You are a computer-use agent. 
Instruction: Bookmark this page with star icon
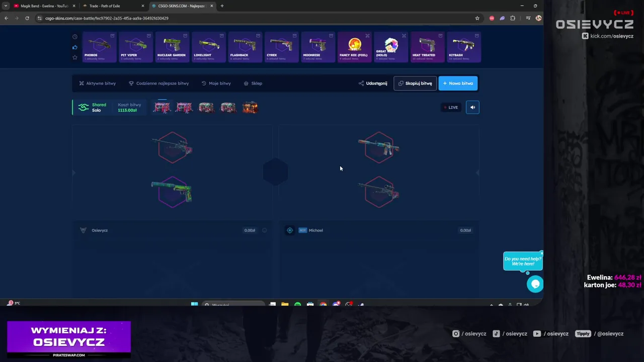[x=477, y=18]
